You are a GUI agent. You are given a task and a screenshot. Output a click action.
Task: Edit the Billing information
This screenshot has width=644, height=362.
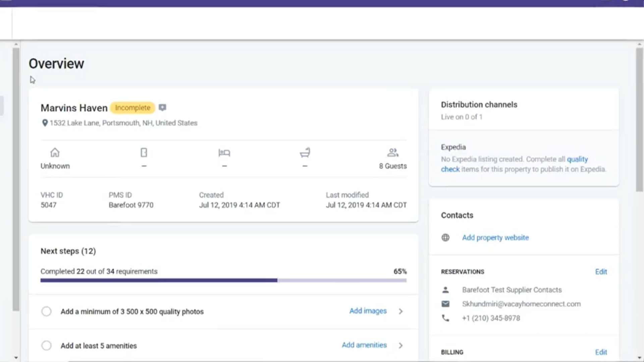point(601,352)
